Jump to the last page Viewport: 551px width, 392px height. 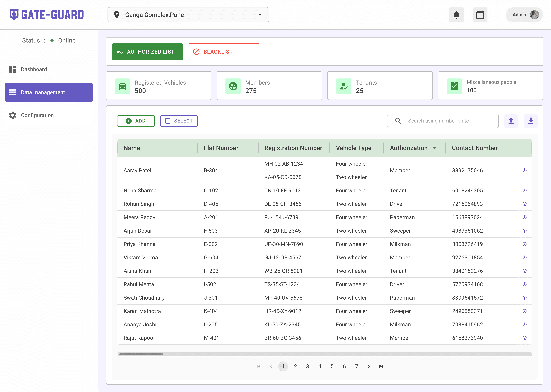(381, 366)
